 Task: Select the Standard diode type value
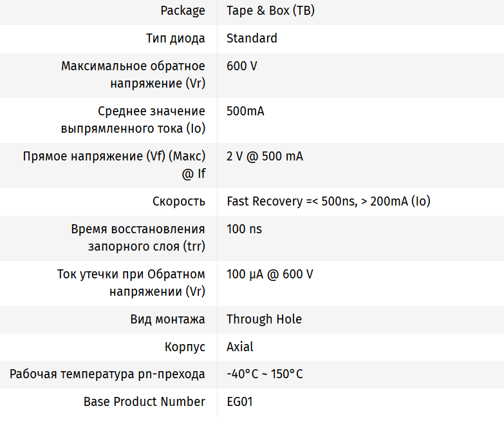pyautogui.click(x=252, y=38)
